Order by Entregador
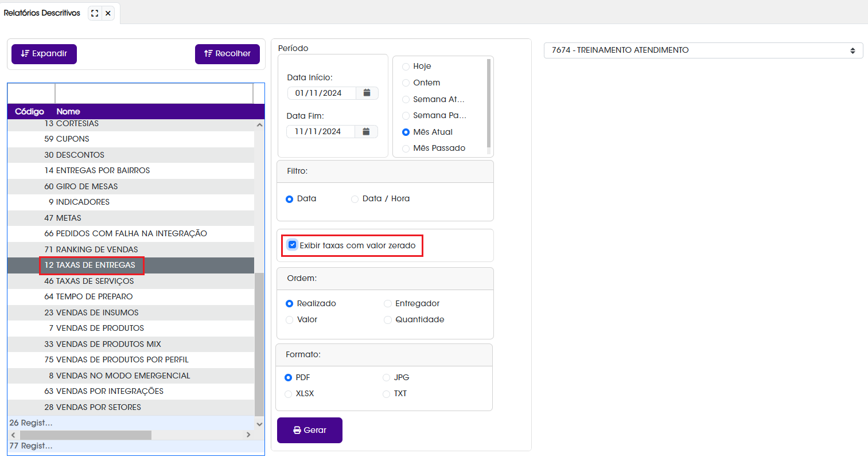 [388, 304]
